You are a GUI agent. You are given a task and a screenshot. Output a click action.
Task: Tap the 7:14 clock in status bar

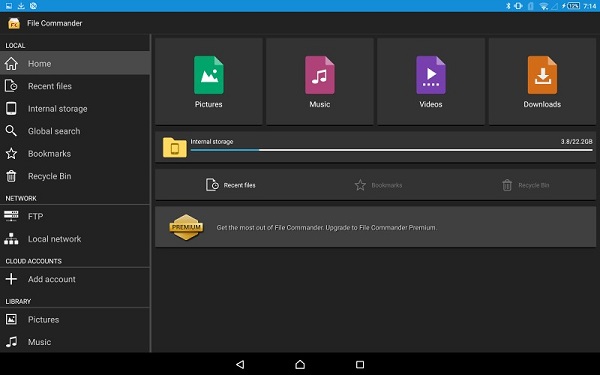point(590,6)
